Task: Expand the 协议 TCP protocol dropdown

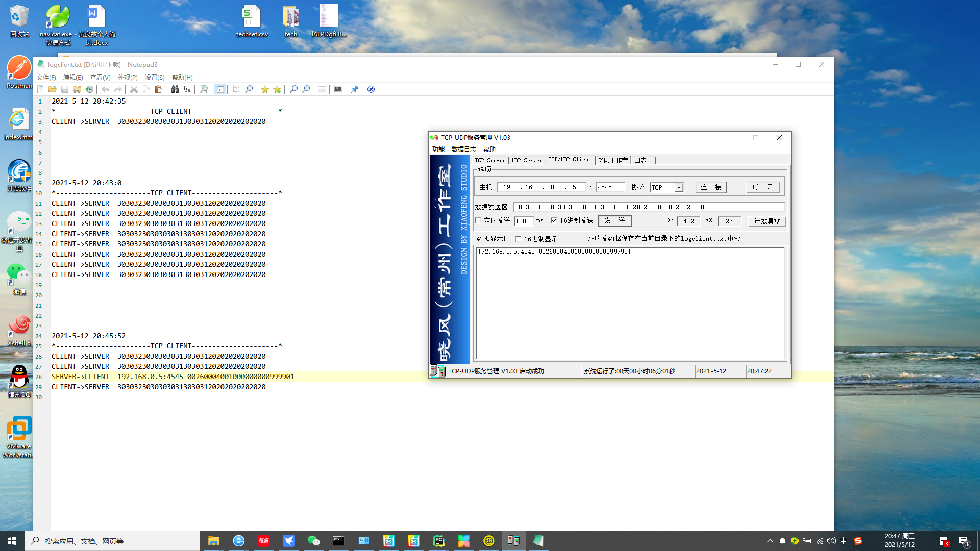Action: pyautogui.click(x=679, y=188)
